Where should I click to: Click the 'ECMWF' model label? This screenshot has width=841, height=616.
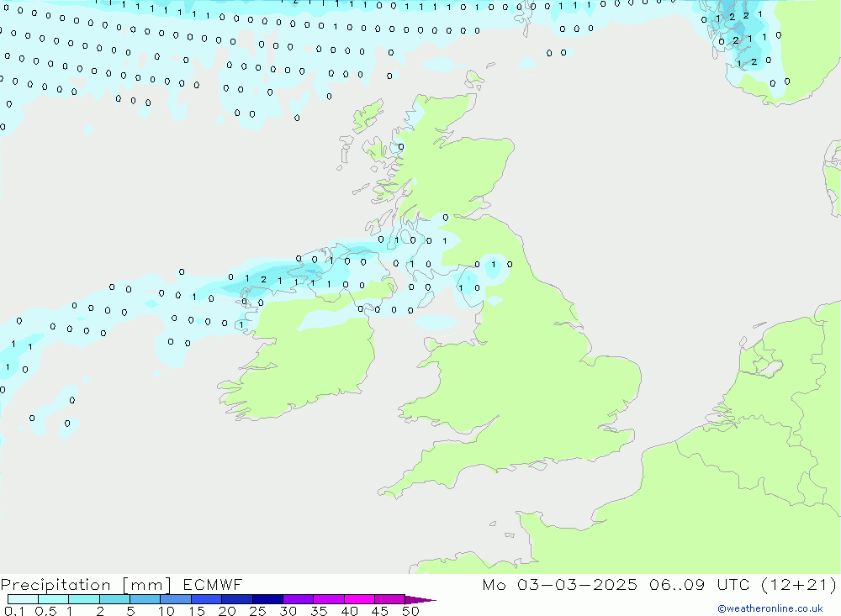point(213,585)
